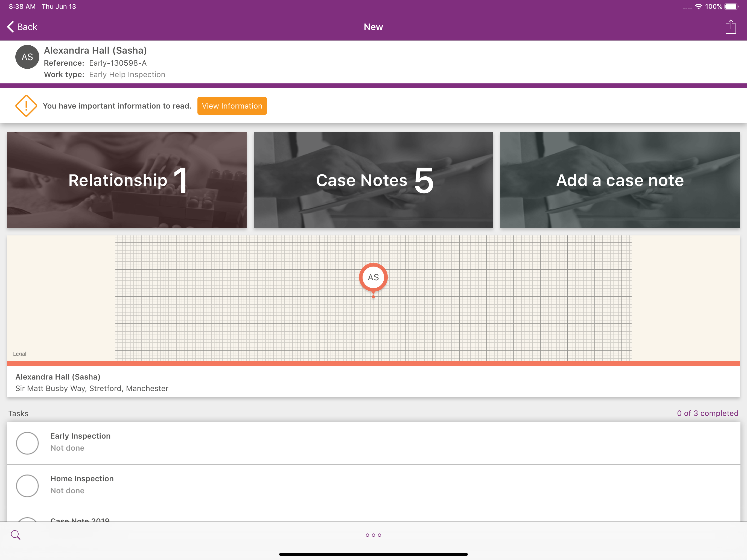
Task: Open the three-dot more options menu
Action: pos(373,535)
